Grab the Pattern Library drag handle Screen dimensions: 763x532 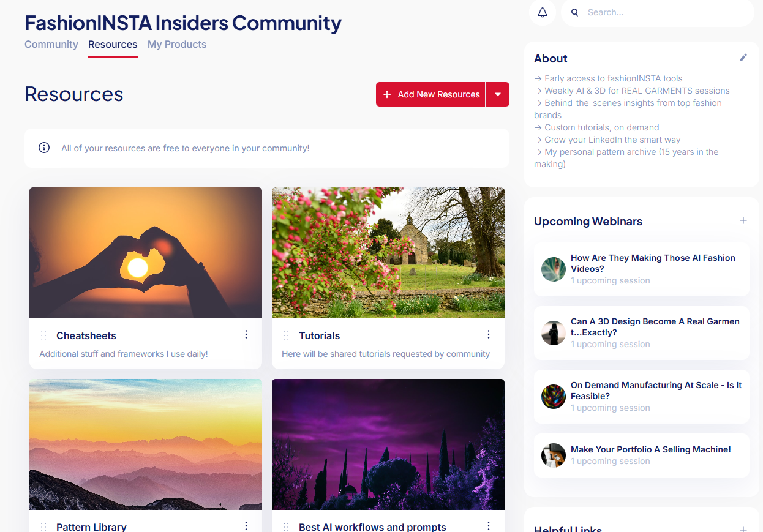(43, 527)
